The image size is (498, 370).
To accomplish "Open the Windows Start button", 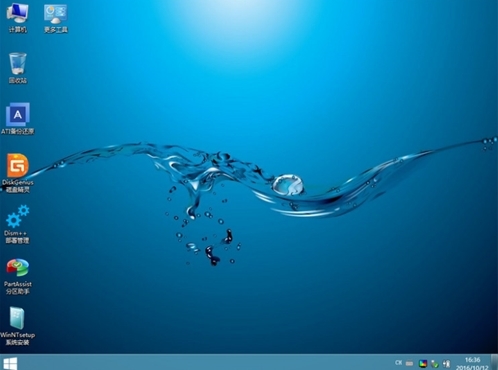I will pos(10,363).
